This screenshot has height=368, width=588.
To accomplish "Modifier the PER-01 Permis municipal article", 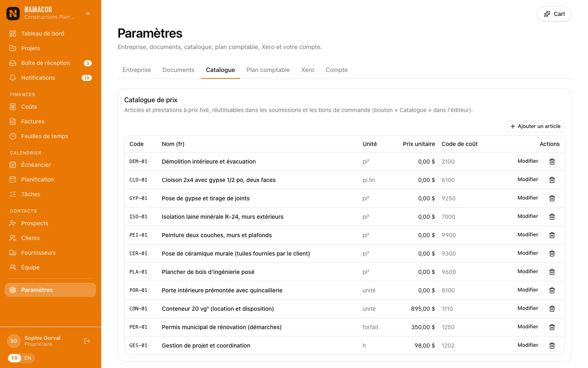I will [528, 327].
